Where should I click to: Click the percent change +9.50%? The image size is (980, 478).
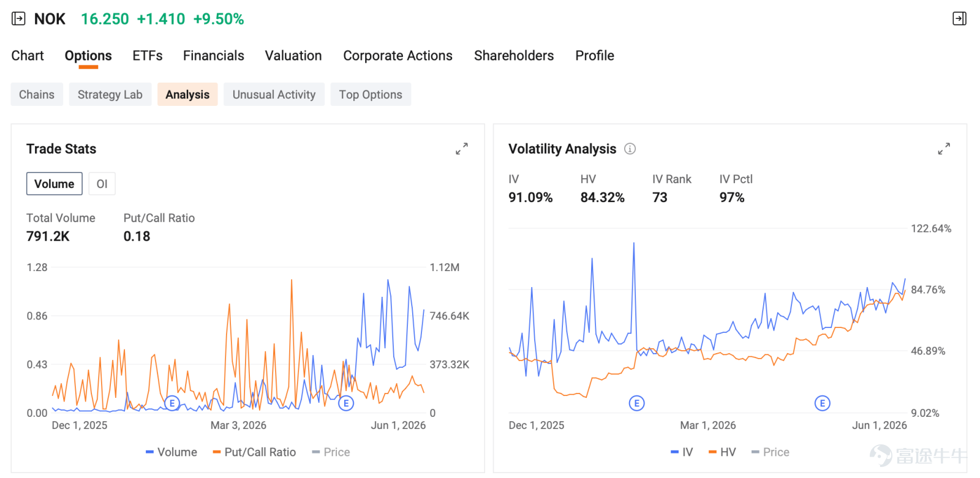tap(219, 19)
